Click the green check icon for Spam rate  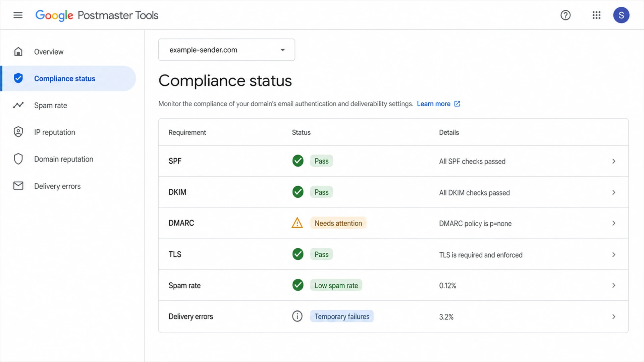[298, 285]
